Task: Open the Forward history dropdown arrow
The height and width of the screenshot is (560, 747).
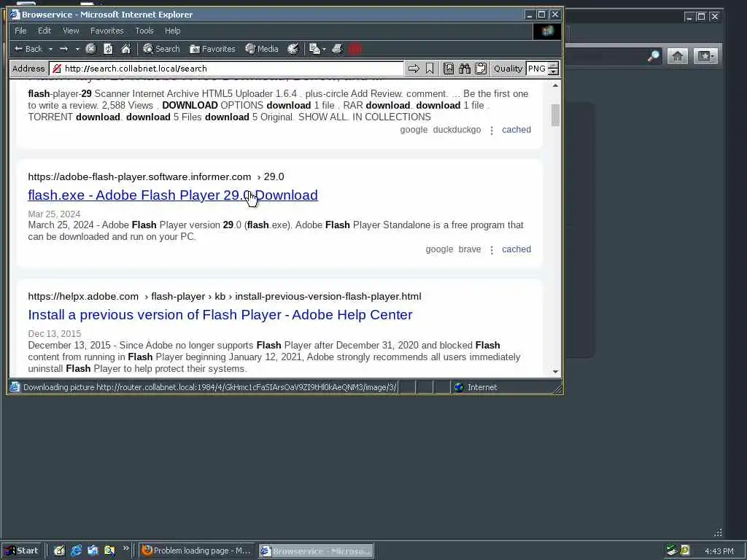Action: (77, 49)
